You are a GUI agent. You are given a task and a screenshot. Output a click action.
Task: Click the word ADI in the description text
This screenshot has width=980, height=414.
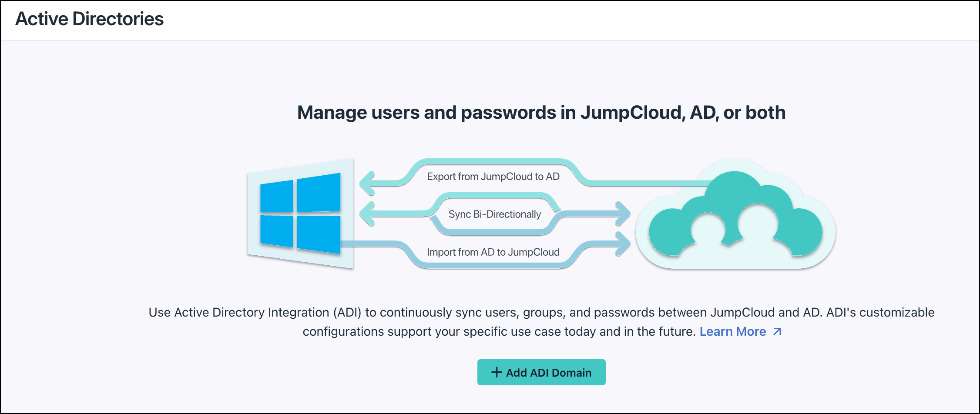coord(348,312)
